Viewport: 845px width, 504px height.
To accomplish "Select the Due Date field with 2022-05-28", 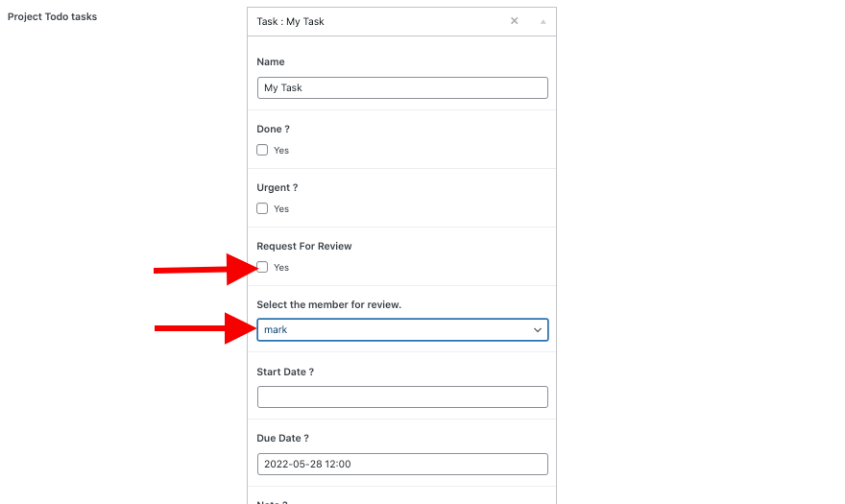I will click(402, 464).
